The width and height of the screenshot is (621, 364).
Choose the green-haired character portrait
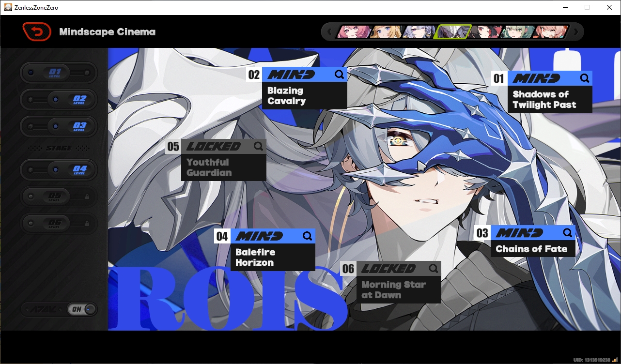click(x=516, y=32)
